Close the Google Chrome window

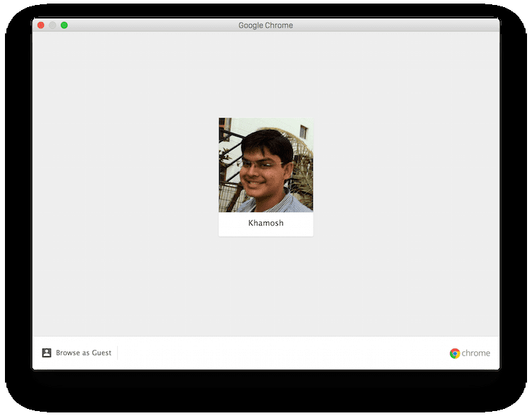click(40, 25)
